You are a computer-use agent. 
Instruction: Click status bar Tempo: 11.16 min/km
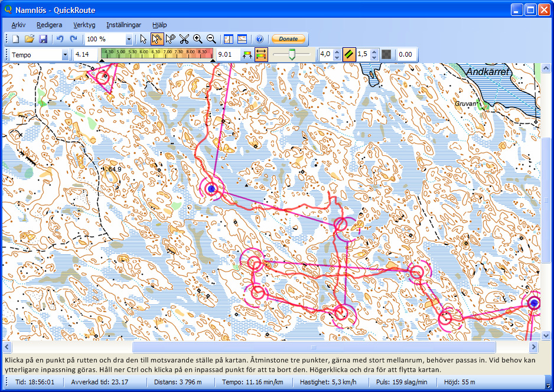click(x=253, y=382)
